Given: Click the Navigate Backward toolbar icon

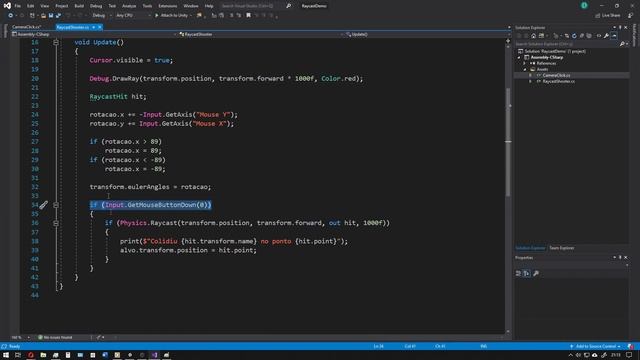Looking at the screenshot, I should pos(11,16).
